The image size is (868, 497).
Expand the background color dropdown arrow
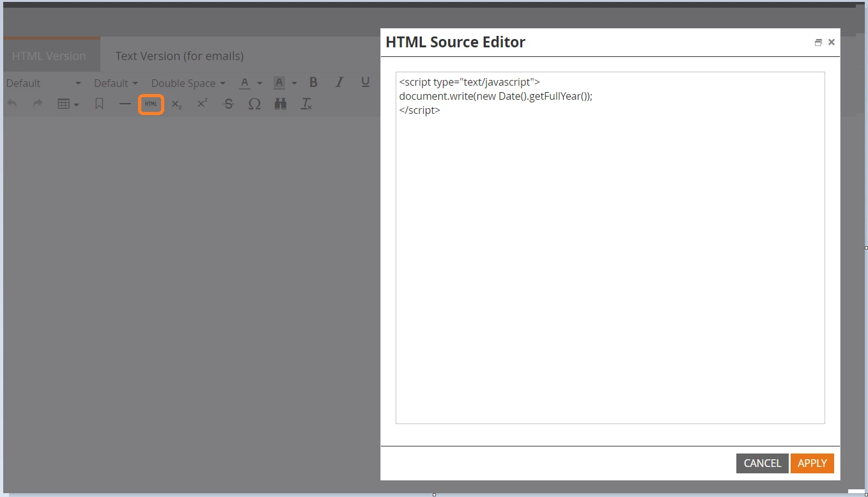click(294, 83)
